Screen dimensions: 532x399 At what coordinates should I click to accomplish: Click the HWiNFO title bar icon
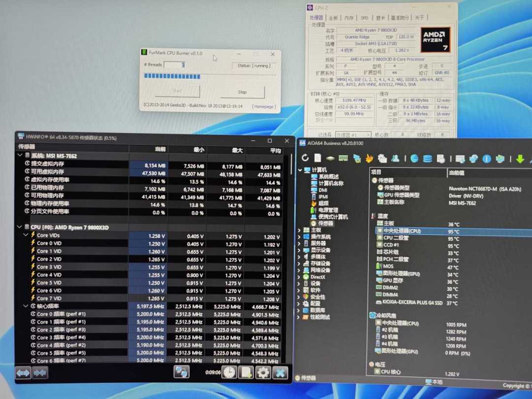point(21,136)
